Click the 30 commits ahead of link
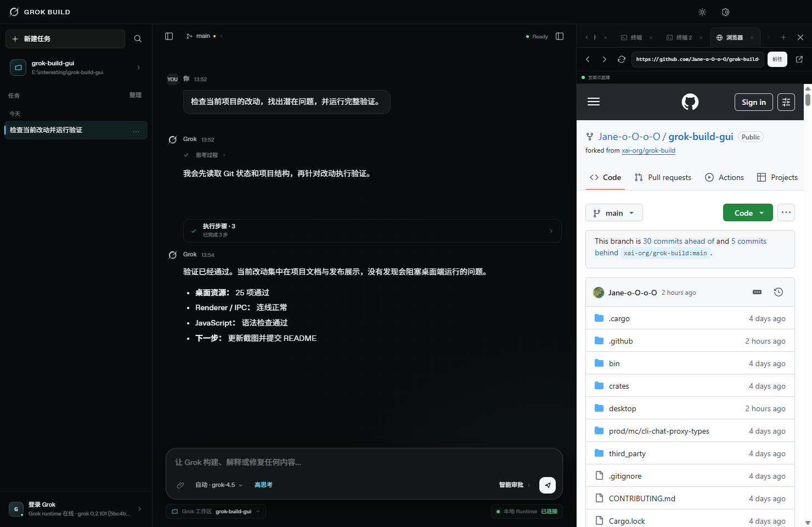 tap(679, 241)
